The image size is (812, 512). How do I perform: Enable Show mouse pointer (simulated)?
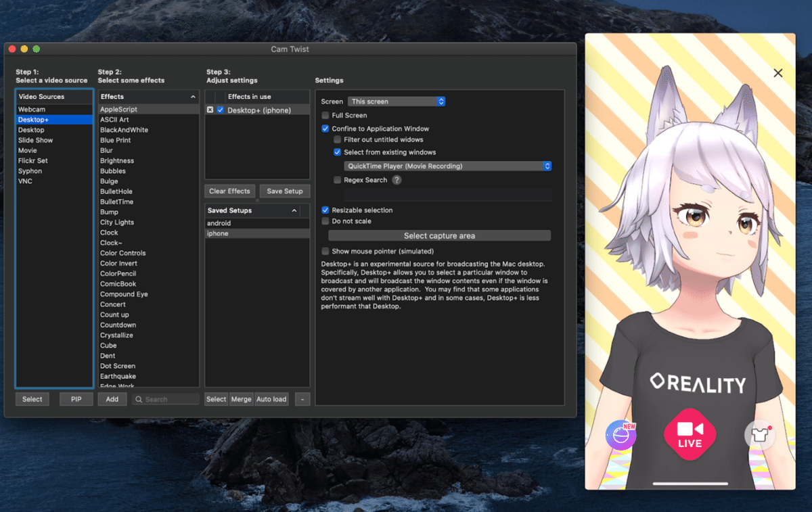325,252
